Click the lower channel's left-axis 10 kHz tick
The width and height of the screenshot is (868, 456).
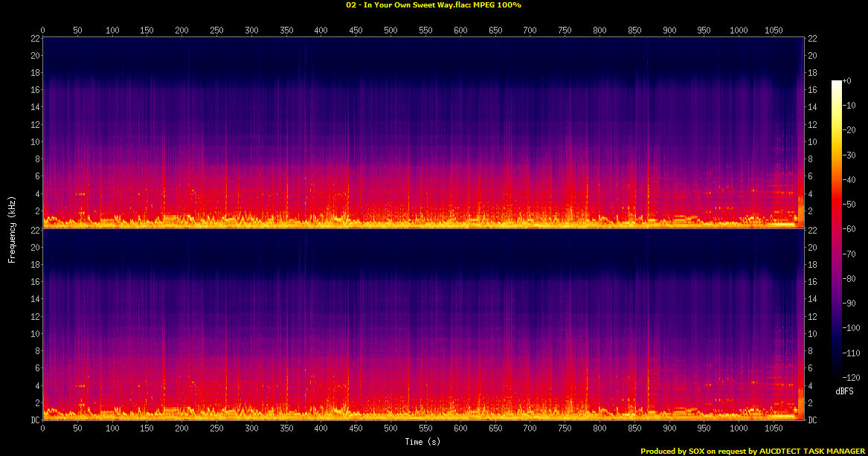point(34,334)
